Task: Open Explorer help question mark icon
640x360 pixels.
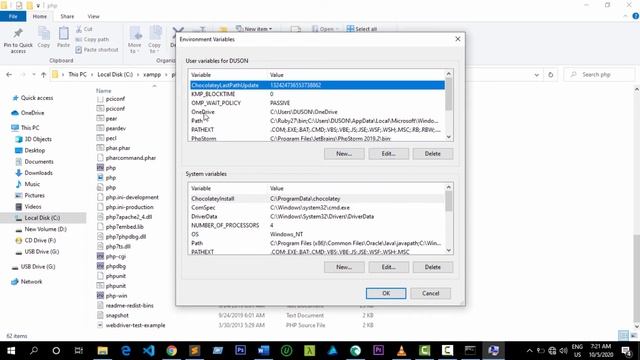Action: click(x=636, y=16)
